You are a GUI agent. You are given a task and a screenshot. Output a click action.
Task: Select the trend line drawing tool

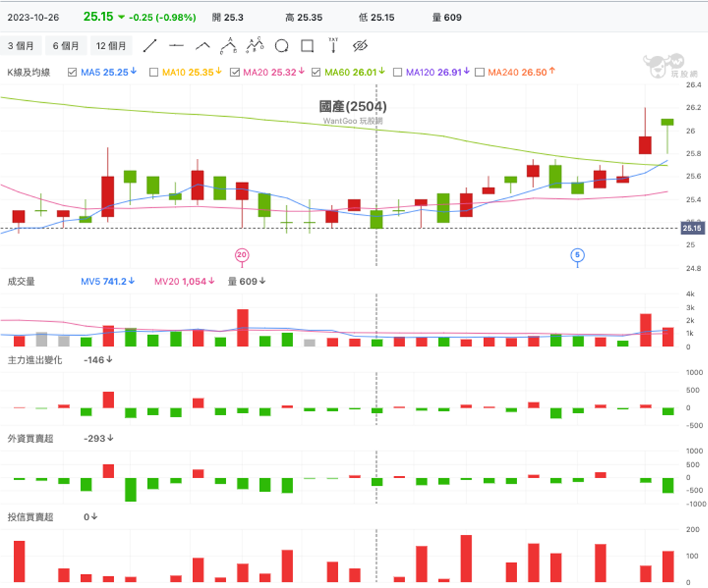point(150,46)
